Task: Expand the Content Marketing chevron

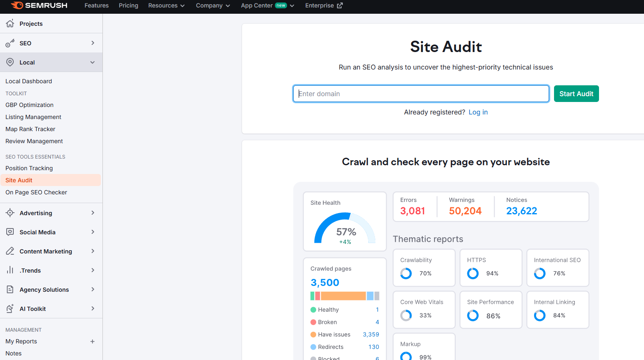Action: pos(92,251)
